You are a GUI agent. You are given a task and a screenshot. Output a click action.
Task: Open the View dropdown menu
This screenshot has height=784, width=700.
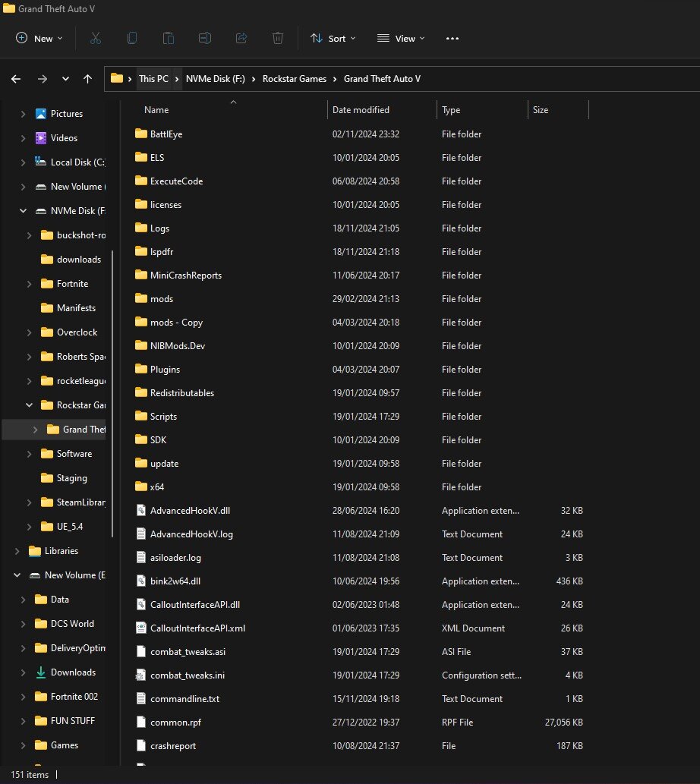401,38
